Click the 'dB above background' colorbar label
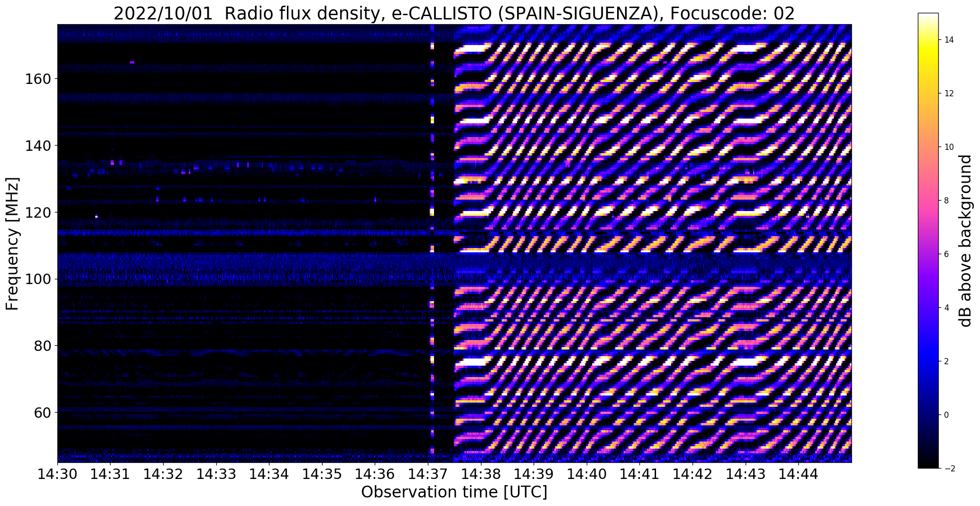This screenshot has width=980, height=506. coord(965,240)
